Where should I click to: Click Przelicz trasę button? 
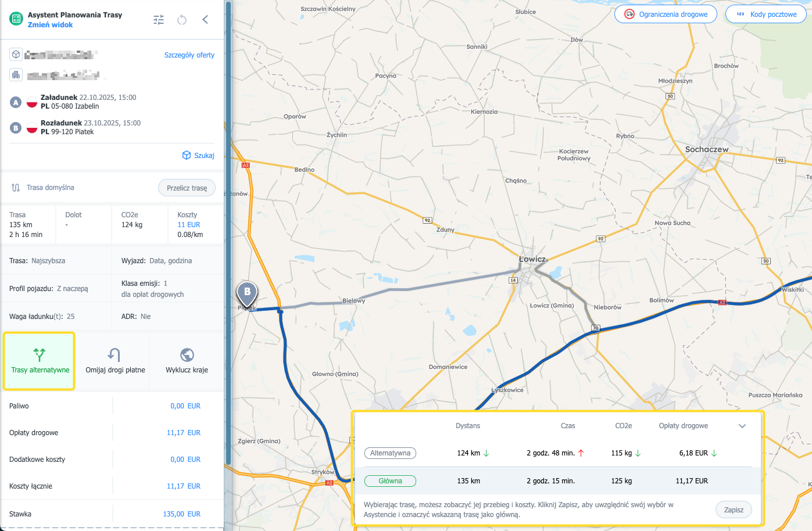(187, 188)
